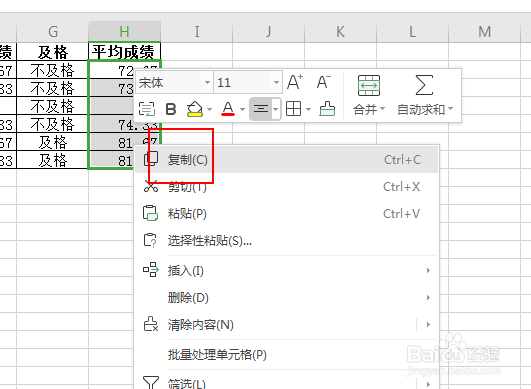Apply the red font color
Viewport: 531px width, 389px height.
pyautogui.click(x=228, y=109)
